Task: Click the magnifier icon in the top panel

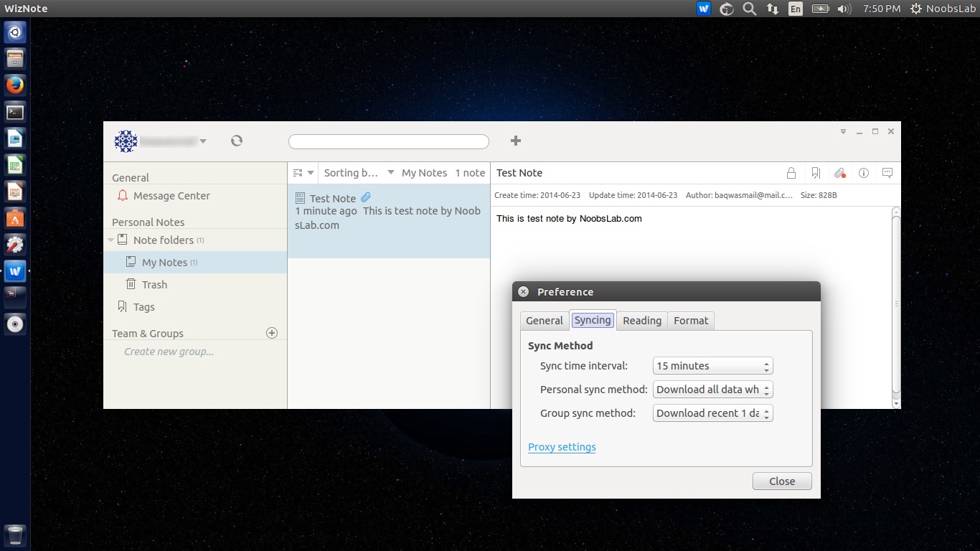Action: [749, 9]
